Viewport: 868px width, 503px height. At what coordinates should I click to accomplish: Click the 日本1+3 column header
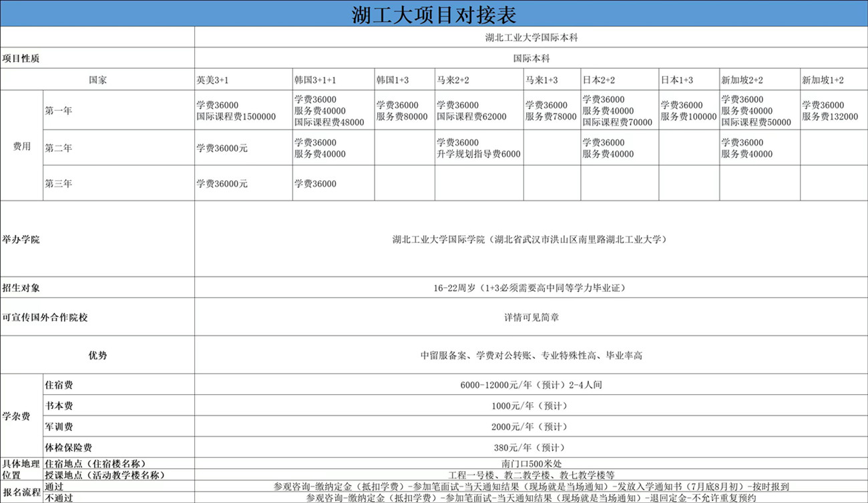point(689,79)
